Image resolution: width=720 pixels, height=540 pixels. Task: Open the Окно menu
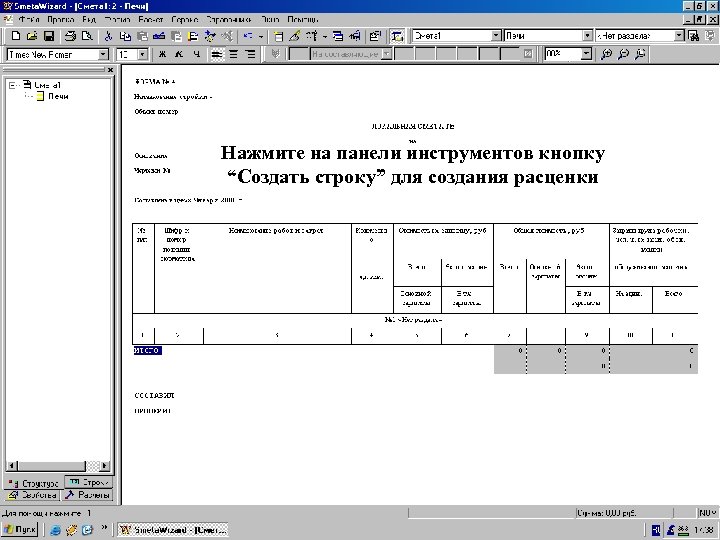tap(270, 20)
